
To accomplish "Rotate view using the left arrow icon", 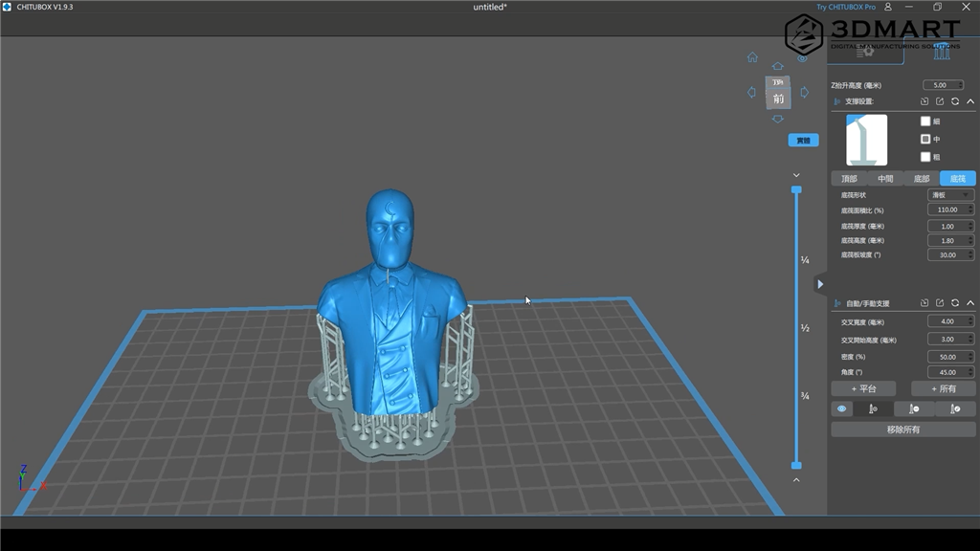I will [752, 93].
